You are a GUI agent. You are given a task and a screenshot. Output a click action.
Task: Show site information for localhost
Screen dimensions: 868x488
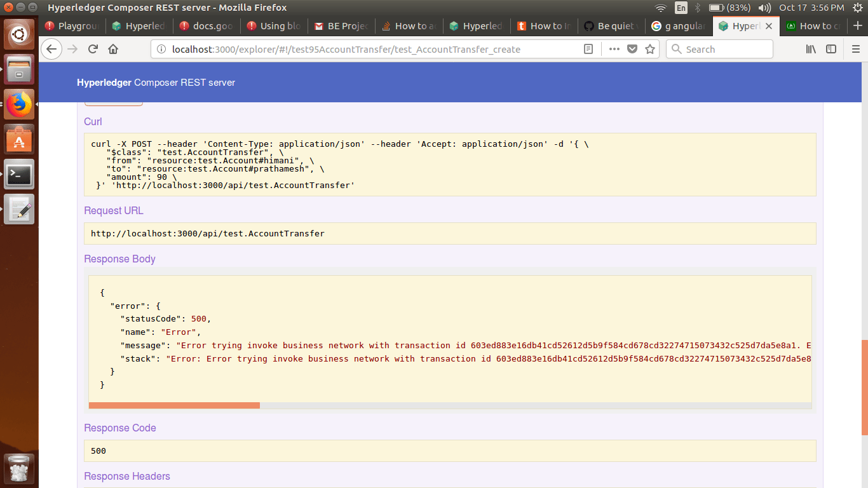point(161,49)
